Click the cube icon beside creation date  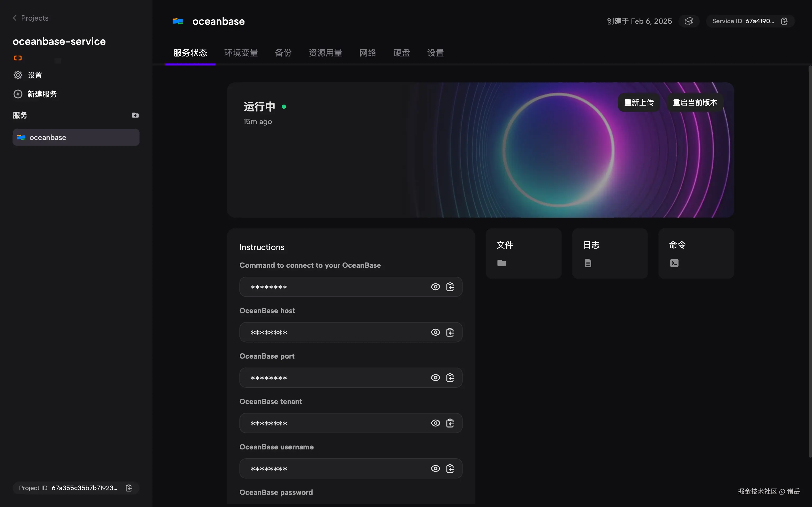[x=689, y=21]
